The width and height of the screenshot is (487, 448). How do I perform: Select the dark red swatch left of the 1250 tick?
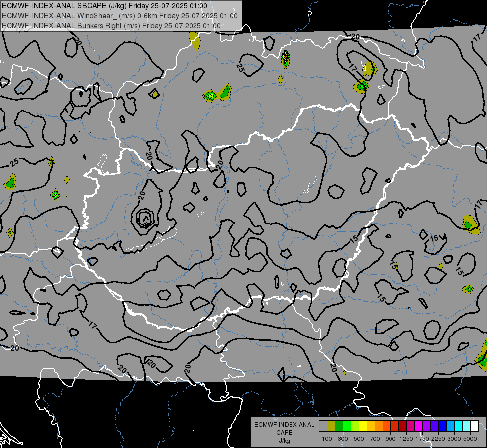(402, 426)
